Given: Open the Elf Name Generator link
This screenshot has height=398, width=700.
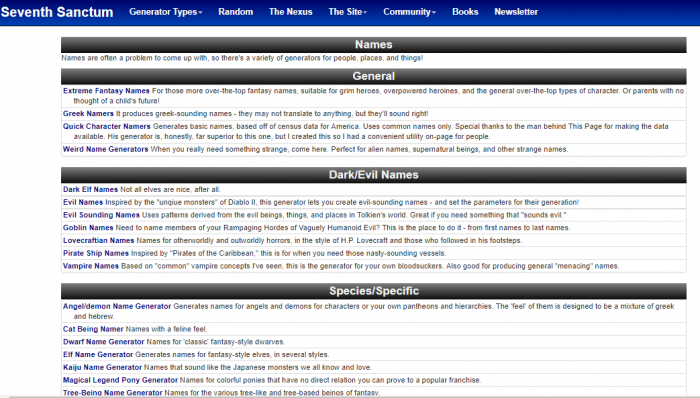Looking at the screenshot, I should (x=98, y=355).
